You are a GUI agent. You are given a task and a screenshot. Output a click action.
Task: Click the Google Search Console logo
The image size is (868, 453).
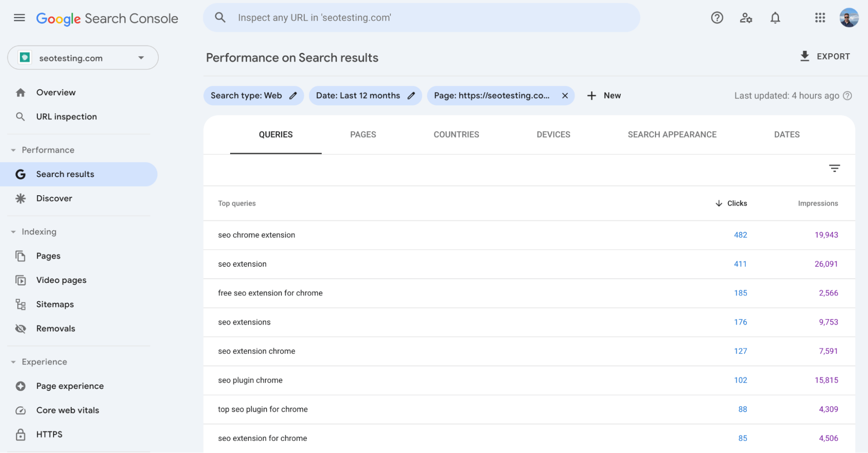(x=107, y=19)
